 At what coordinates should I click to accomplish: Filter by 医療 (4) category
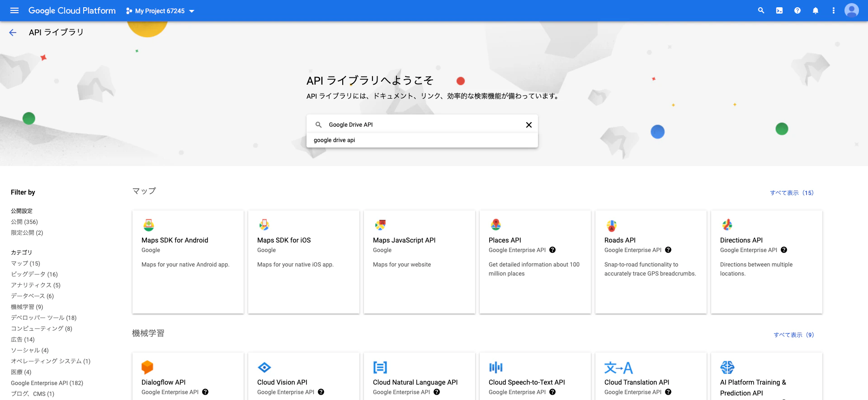pos(21,372)
